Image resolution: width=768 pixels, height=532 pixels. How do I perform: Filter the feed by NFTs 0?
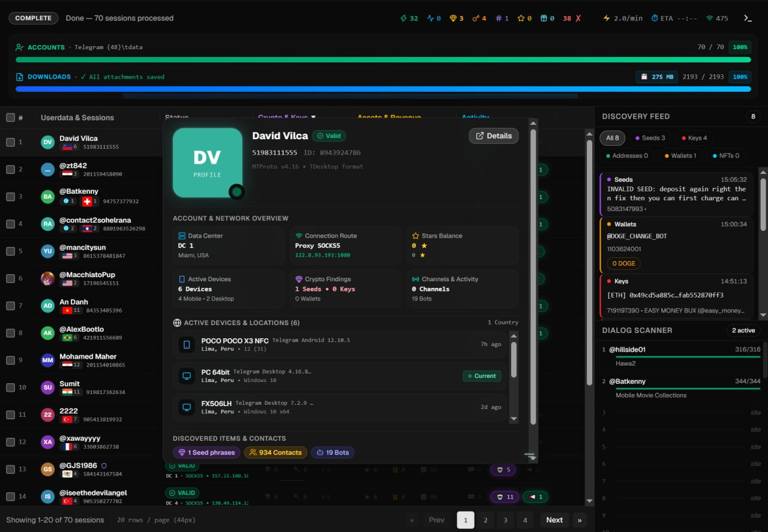point(725,156)
